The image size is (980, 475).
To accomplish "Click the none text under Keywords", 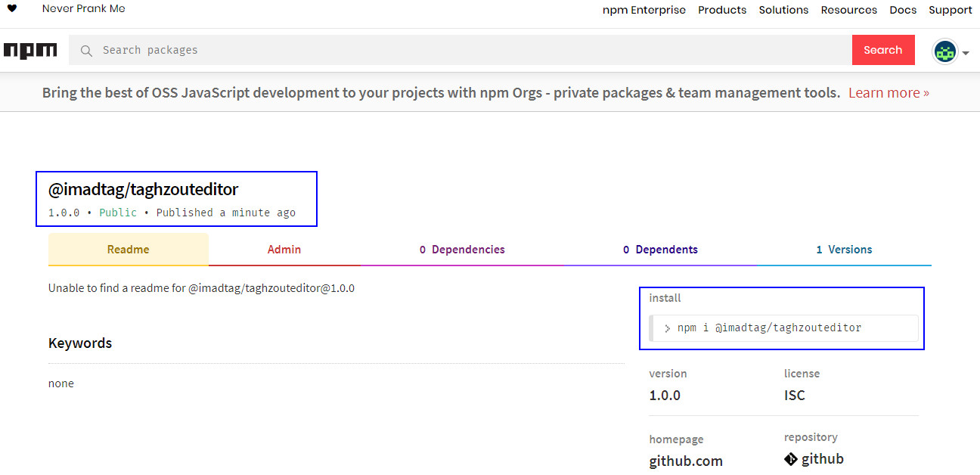I will tap(61, 383).
